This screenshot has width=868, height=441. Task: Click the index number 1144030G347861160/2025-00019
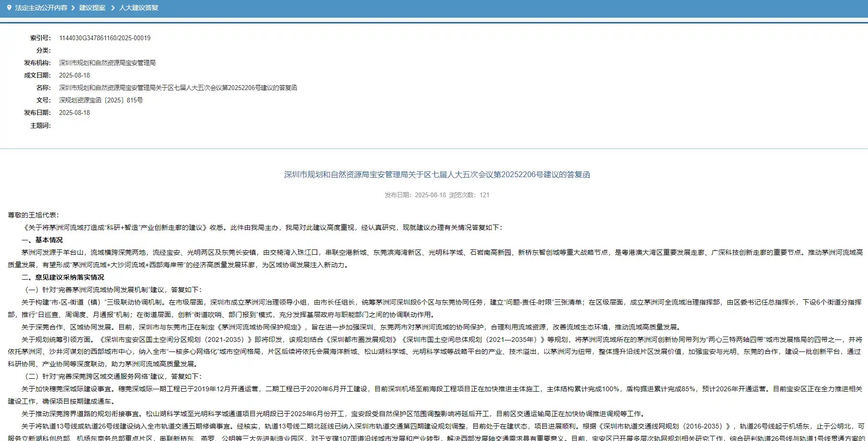[104, 38]
